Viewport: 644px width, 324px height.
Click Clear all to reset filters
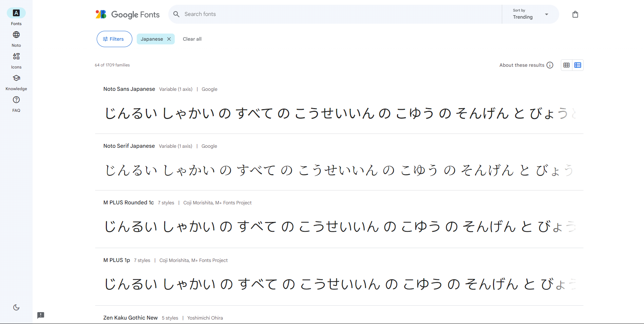tap(192, 39)
